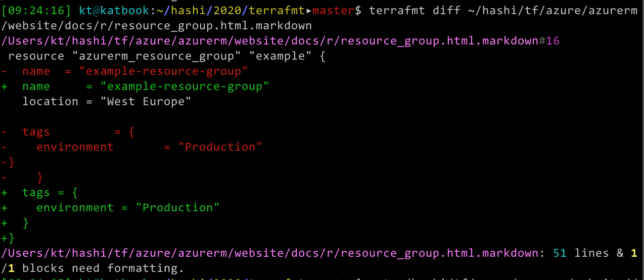Click the added green 'tags = {' line
Viewport: 644px width, 280px height.
point(40,193)
